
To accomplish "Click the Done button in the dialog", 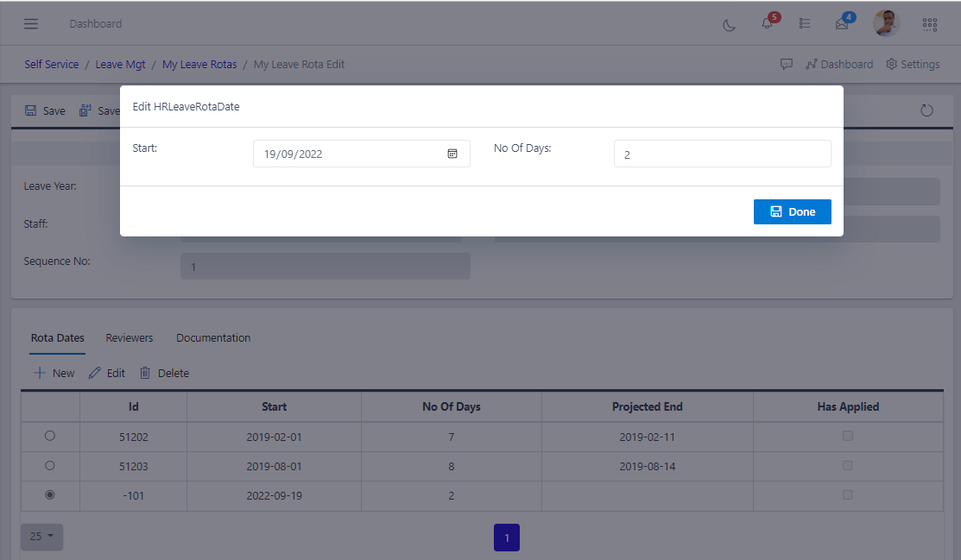I will (792, 211).
